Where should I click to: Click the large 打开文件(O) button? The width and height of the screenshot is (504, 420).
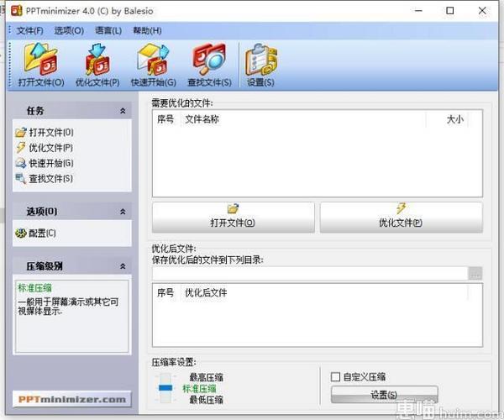(x=233, y=217)
